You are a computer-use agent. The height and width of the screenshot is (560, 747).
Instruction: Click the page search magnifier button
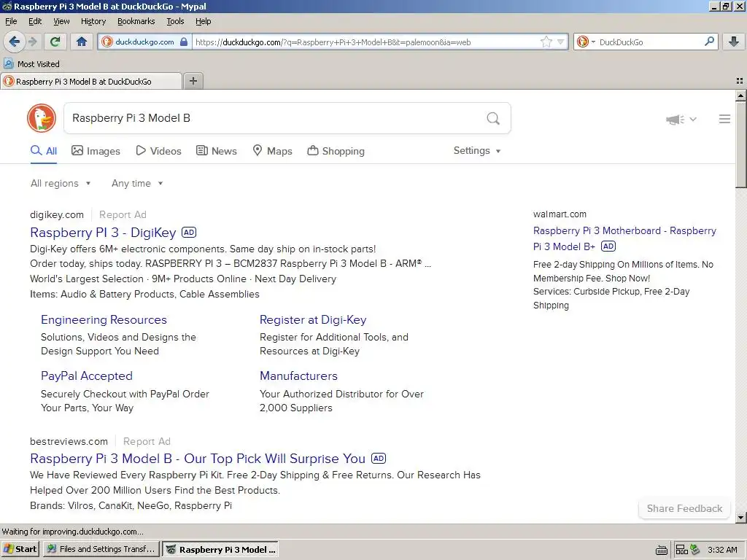(x=493, y=118)
